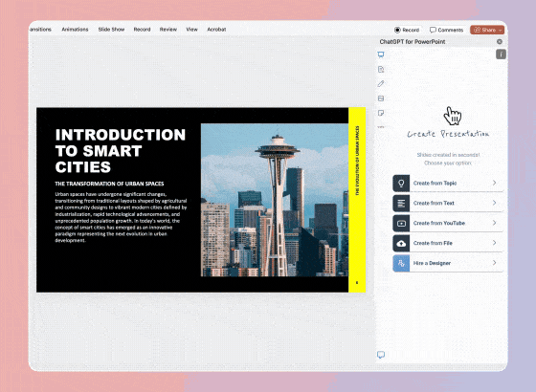Expand the chevron next to Hire a Designer
Image resolution: width=536 pixels, height=392 pixels.
coord(494,263)
